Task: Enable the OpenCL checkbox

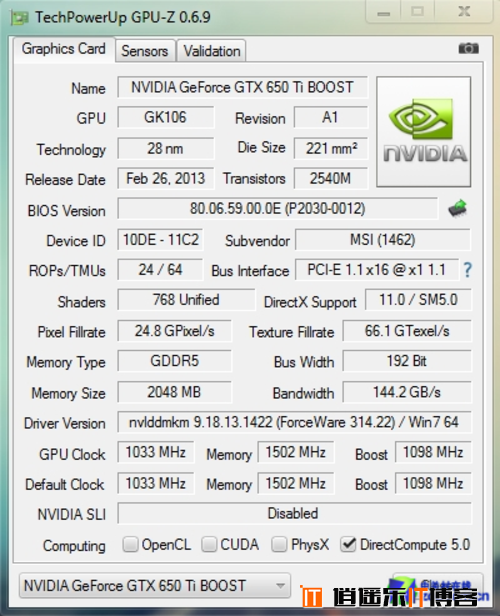Action: (x=130, y=544)
